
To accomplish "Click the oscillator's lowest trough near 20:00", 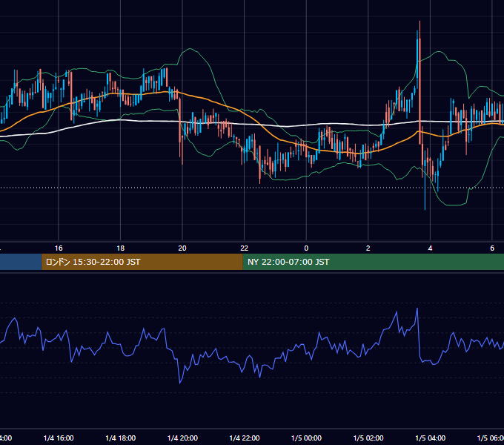I will 180,383.
